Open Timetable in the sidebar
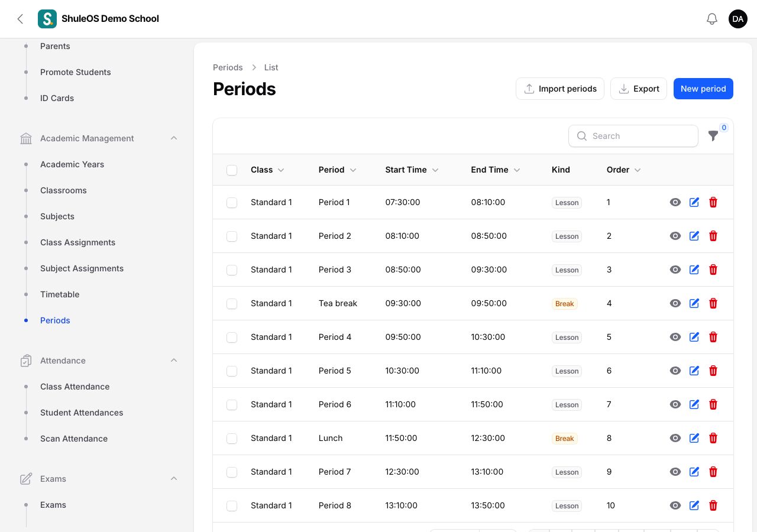757x532 pixels. tap(60, 294)
